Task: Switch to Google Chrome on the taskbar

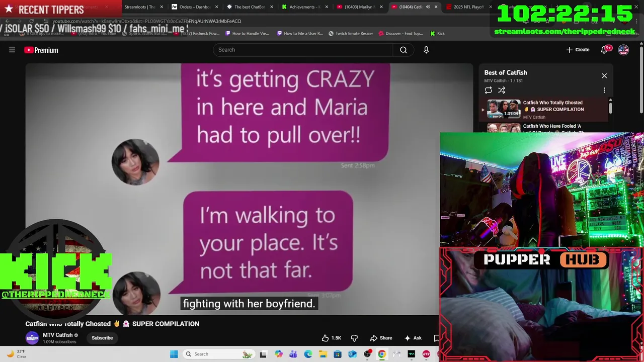Action: click(x=382, y=354)
